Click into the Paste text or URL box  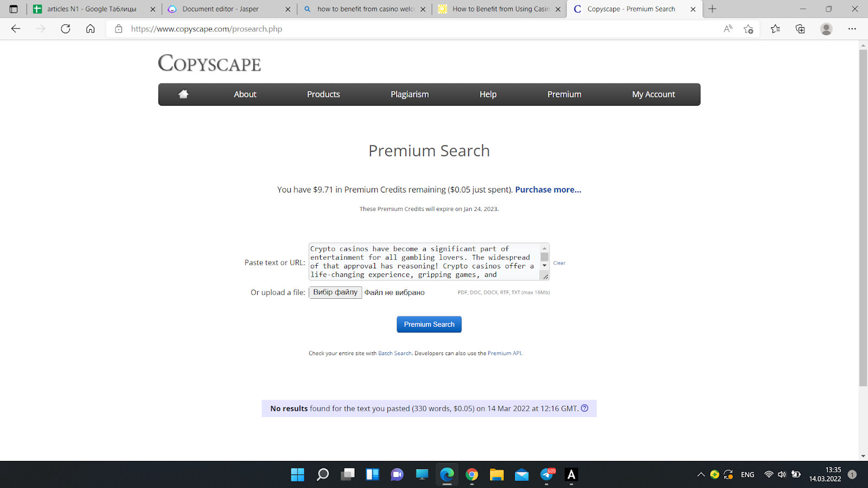tap(424, 261)
